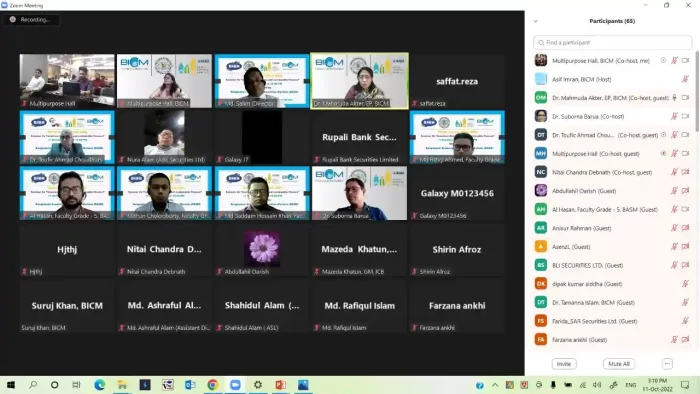Open the Invite participants dialog
The height and width of the screenshot is (394, 700).
click(564, 364)
